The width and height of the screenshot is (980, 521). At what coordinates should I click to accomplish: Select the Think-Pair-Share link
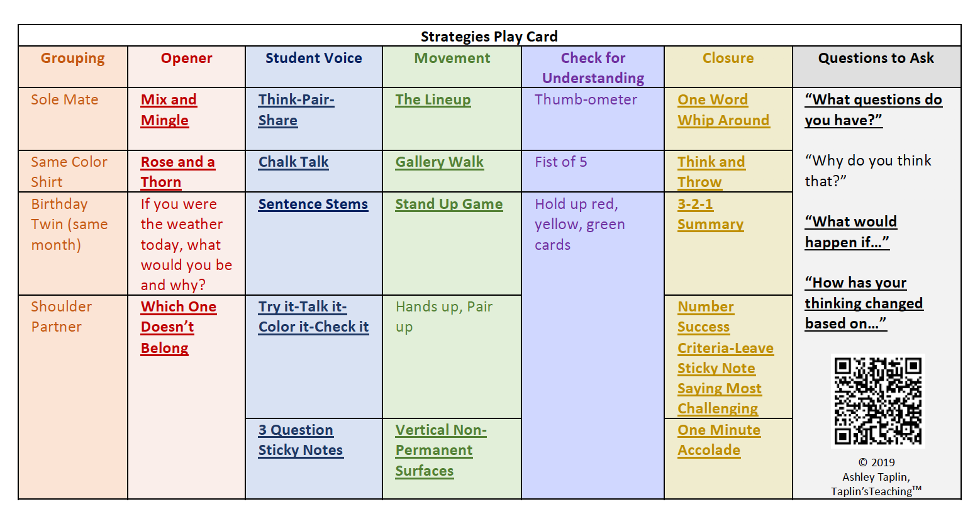click(x=296, y=100)
